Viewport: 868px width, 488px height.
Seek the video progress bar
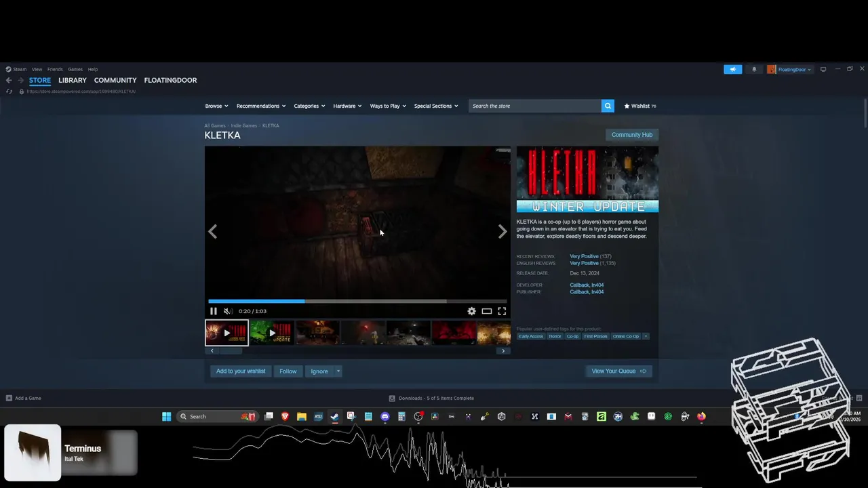pos(357,301)
